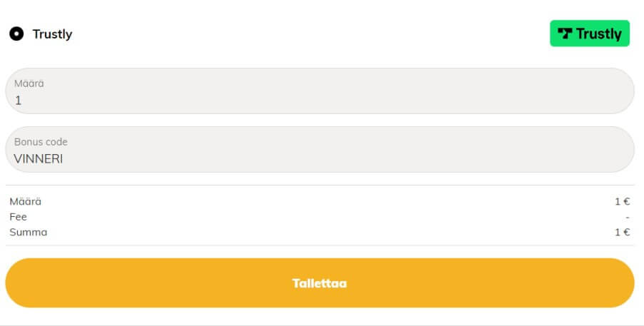This screenshot has height=326, width=644.
Task: Click the Trustly wordmark inside the green badge
Action: pyautogui.click(x=598, y=34)
